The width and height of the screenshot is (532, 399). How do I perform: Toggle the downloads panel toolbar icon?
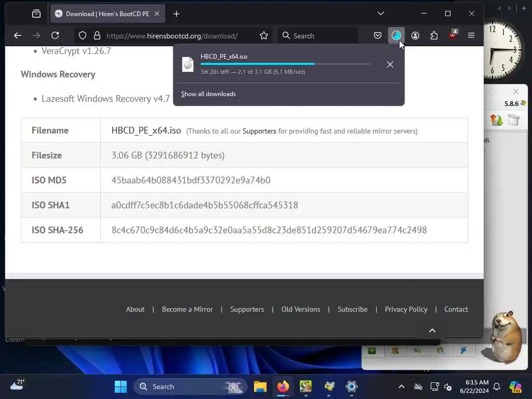pos(396,35)
